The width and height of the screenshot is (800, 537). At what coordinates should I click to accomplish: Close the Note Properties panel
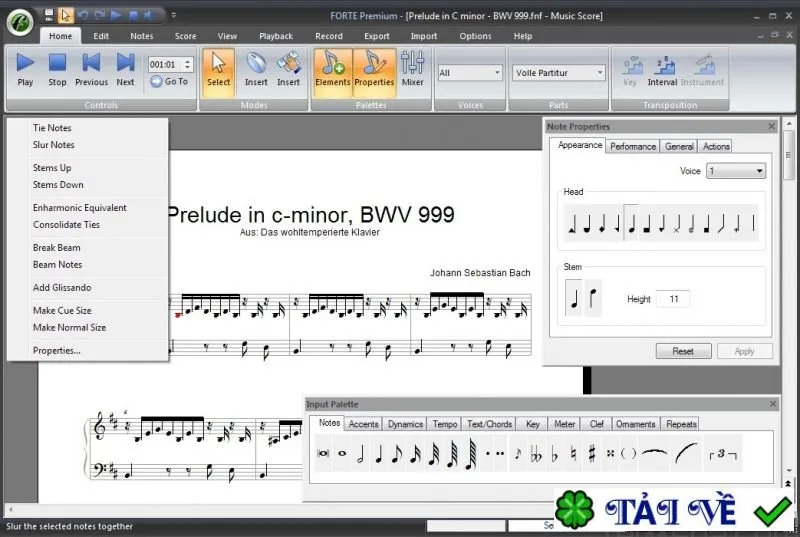771,126
